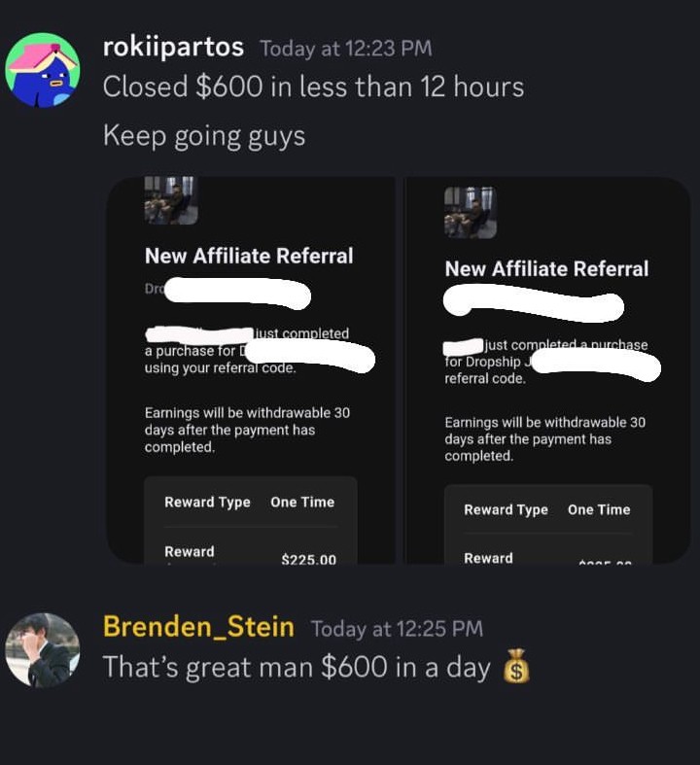Open the right affiliate referral image

[x=548, y=369]
